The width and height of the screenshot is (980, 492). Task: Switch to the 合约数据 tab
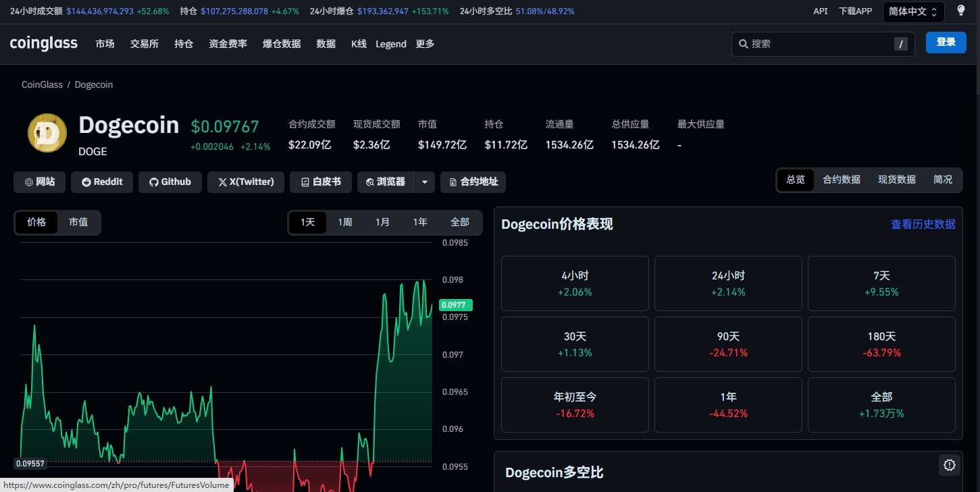(x=842, y=180)
